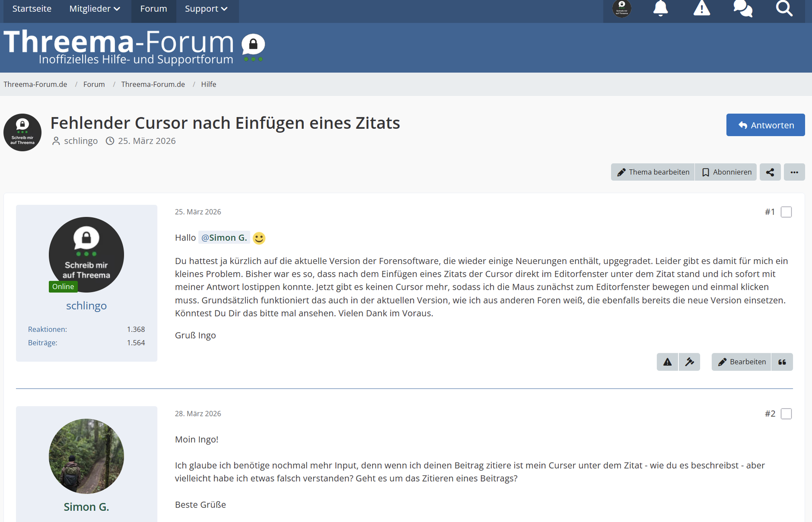Report post #1 with warning icon

point(668,362)
